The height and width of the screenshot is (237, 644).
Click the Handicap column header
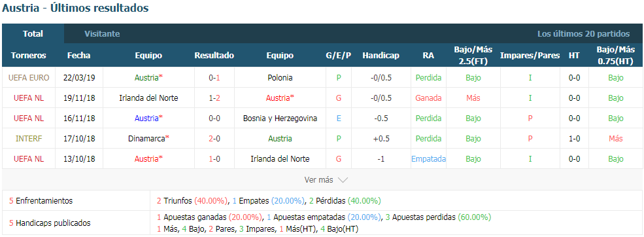pyautogui.click(x=381, y=56)
